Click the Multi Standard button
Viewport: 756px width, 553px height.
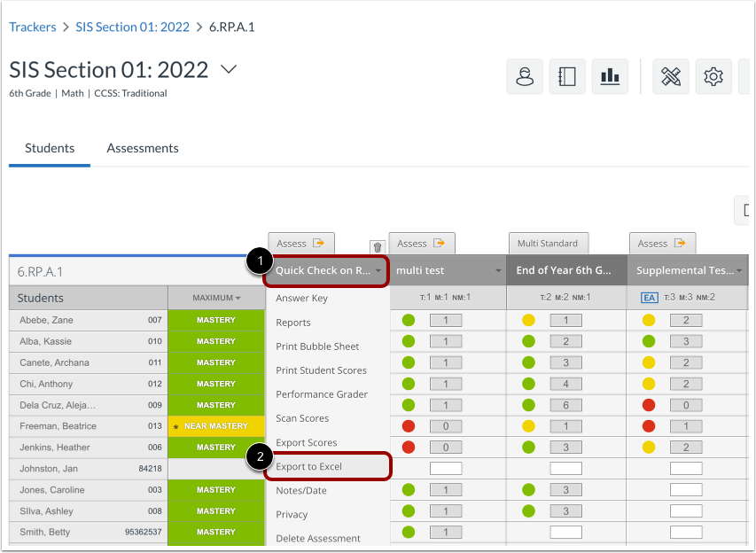pos(548,243)
